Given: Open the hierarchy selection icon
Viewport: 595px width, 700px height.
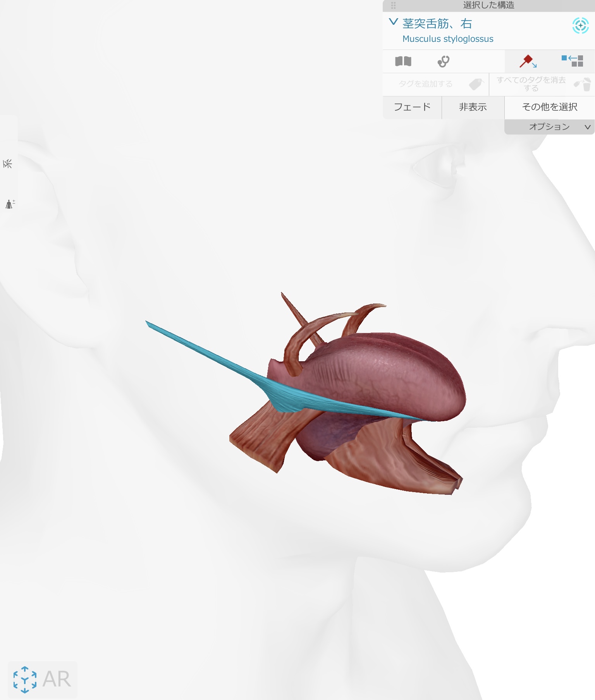Looking at the screenshot, I should (572, 61).
